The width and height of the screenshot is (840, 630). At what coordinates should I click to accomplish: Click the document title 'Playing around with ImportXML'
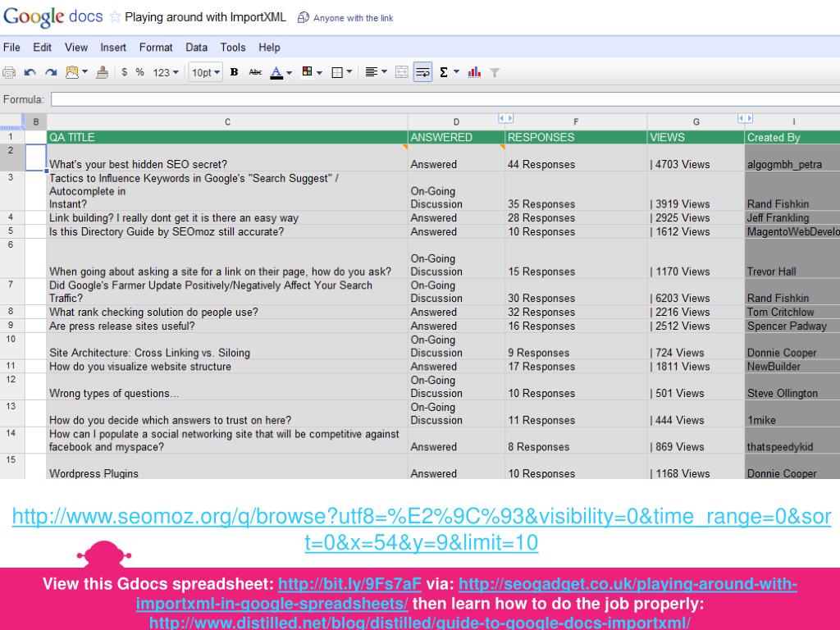[x=205, y=17]
